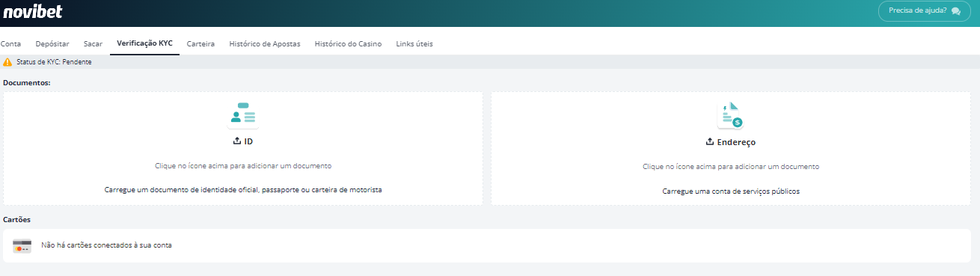This screenshot has width=980, height=276.
Task: Click the upload arrow icon next to ID
Action: (x=237, y=141)
